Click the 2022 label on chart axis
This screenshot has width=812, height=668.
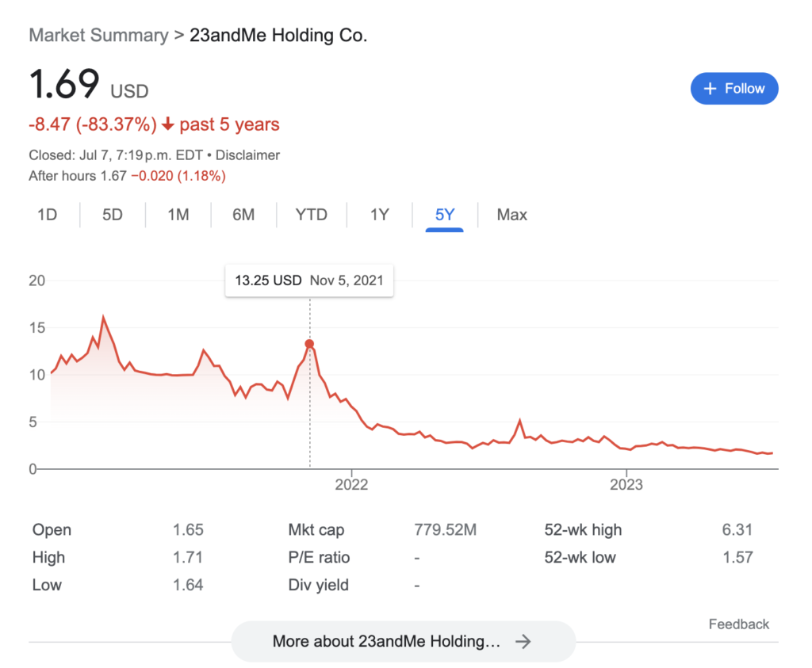351,485
